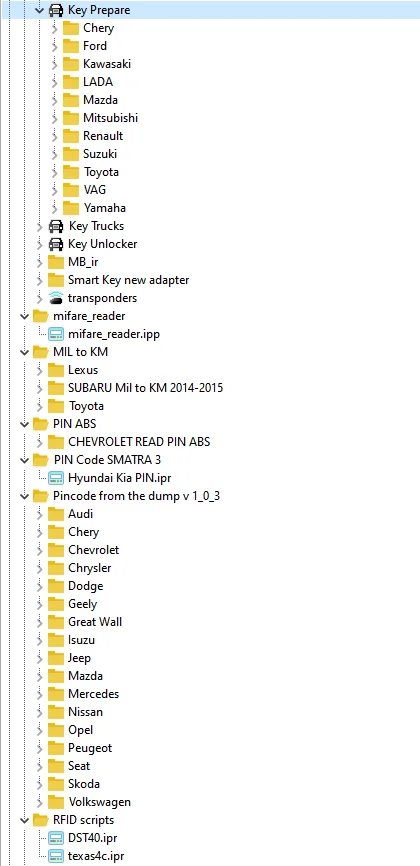Click the texas4c.ipr script file icon
Screen dimensions: 420x866
coord(56,856)
